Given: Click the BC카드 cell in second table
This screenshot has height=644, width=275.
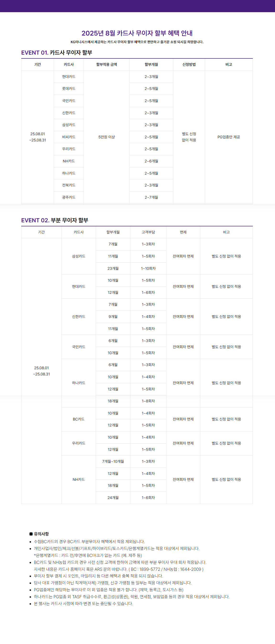Looking at the screenshot, I should (x=79, y=419).
